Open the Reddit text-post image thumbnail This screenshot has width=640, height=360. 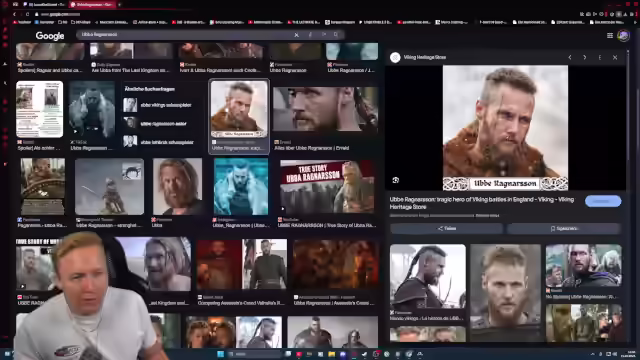pos(40,109)
